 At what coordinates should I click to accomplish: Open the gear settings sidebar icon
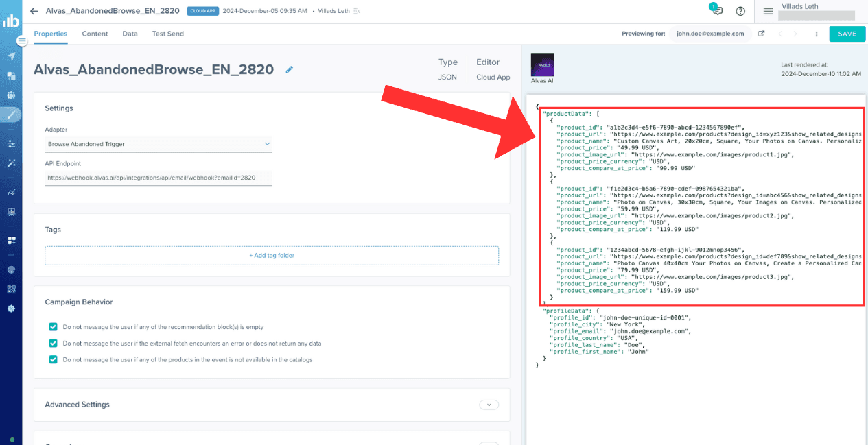coord(11,309)
